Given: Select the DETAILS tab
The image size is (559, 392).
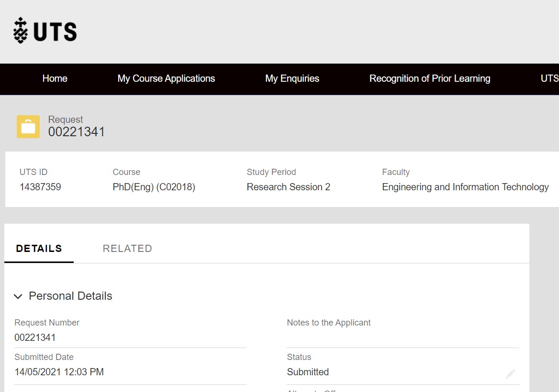Looking at the screenshot, I should click(39, 249).
